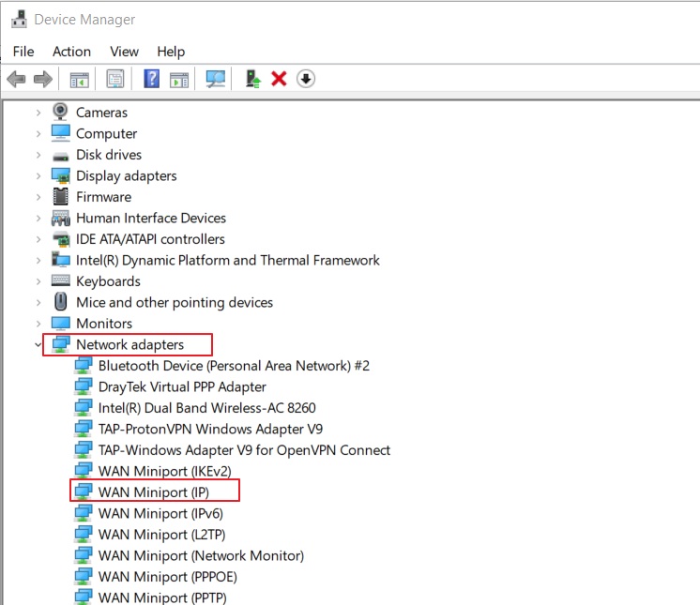Click the blue Help question mark icon

pyautogui.click(x=151, y=79)
